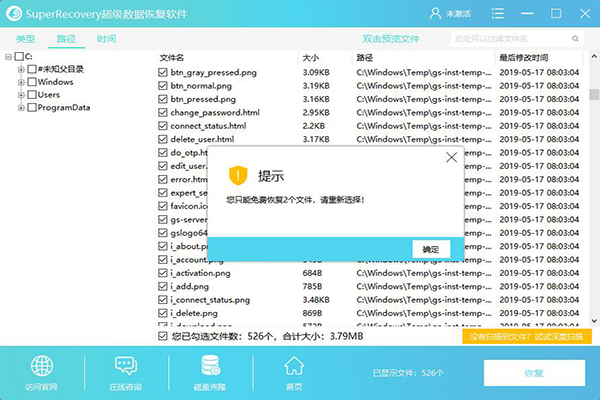Uncheck i_activation.png checkbox
The height and width of the screenshot is (400, 600).
pos(163,273)
